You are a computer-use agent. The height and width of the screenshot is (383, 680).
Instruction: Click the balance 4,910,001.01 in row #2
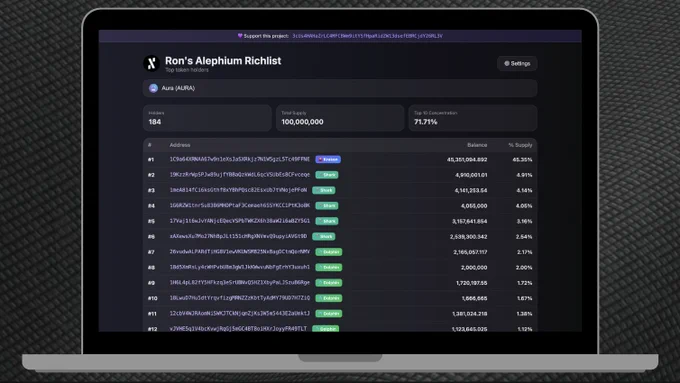[471, 175]
